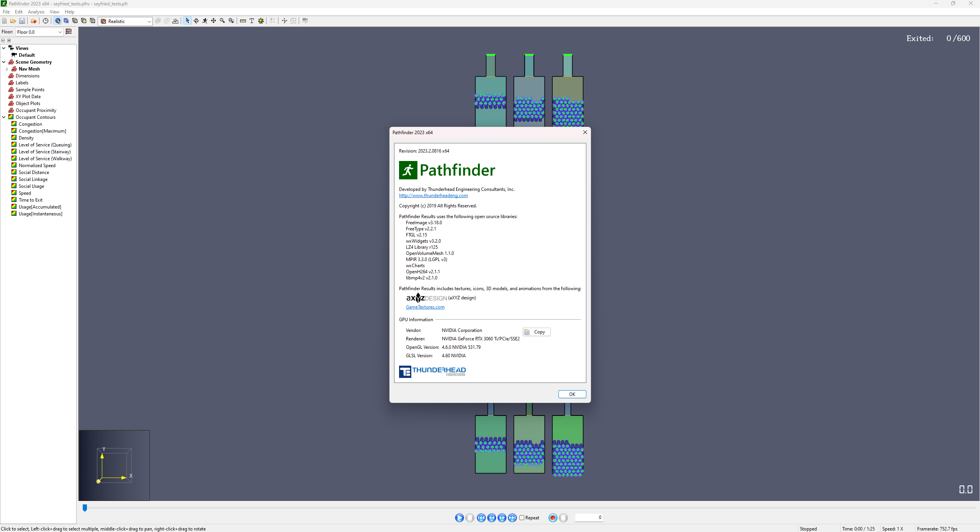Activate the measure ruler tool

coord(243,21)
